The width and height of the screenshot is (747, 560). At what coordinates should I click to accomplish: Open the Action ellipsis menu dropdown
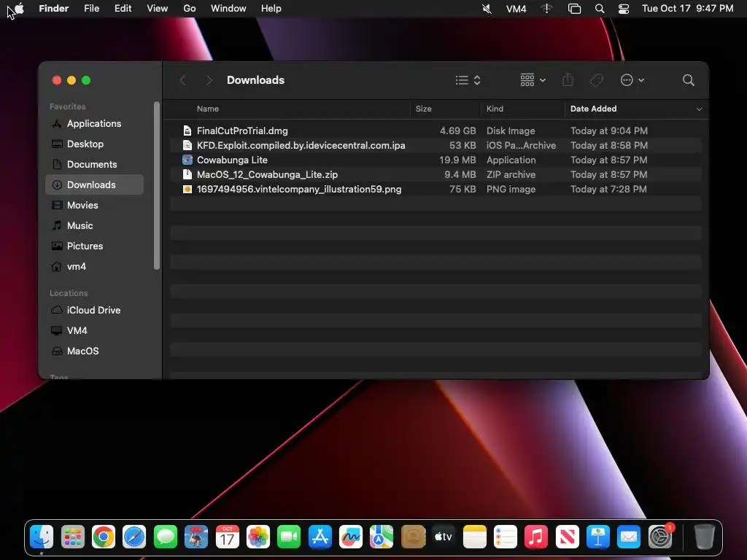[632, 80]
